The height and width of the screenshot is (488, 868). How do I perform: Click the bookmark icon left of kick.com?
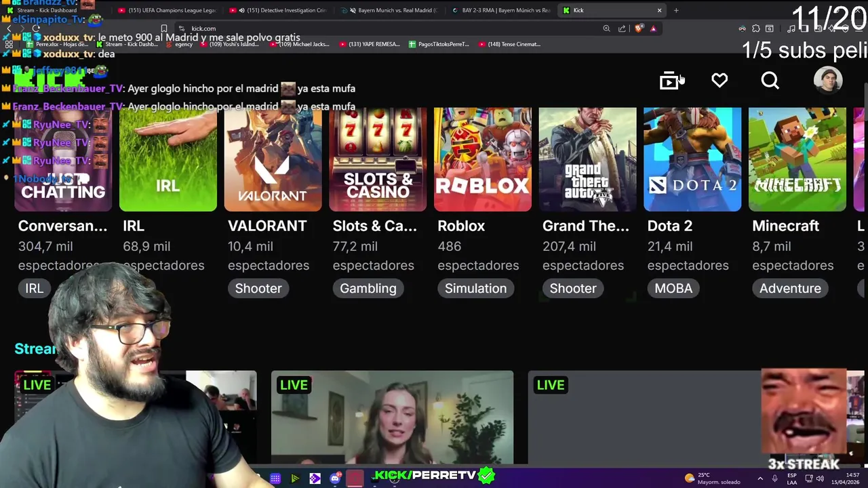[164, 28]
